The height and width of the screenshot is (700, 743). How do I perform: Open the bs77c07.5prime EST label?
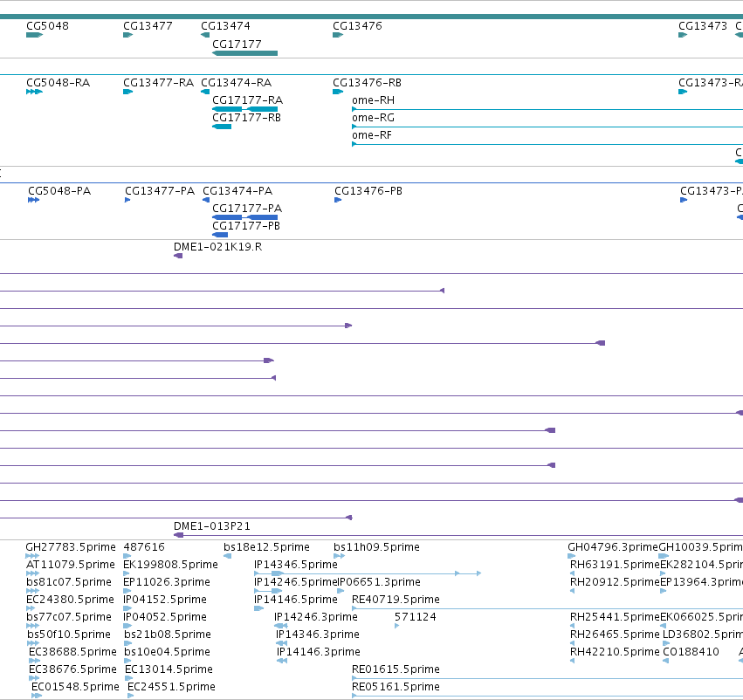(x=69, y=618)
